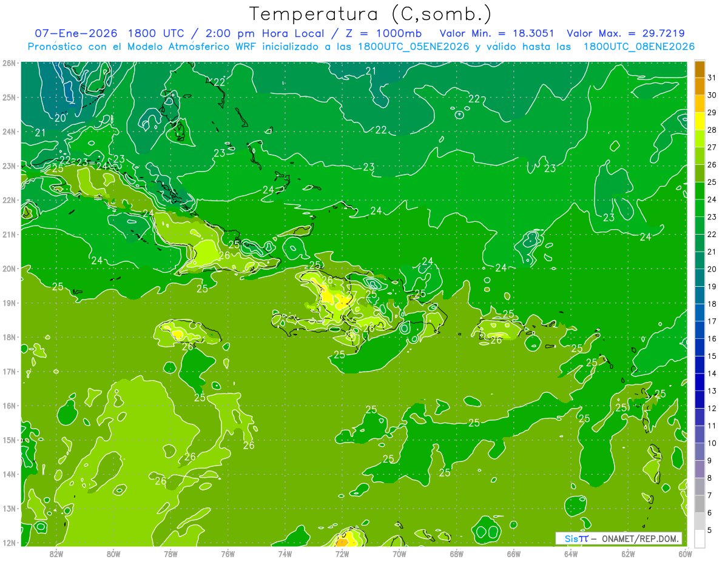
Task: Click the '12N' latitude axis label
Action: click(x=8, y=543)
